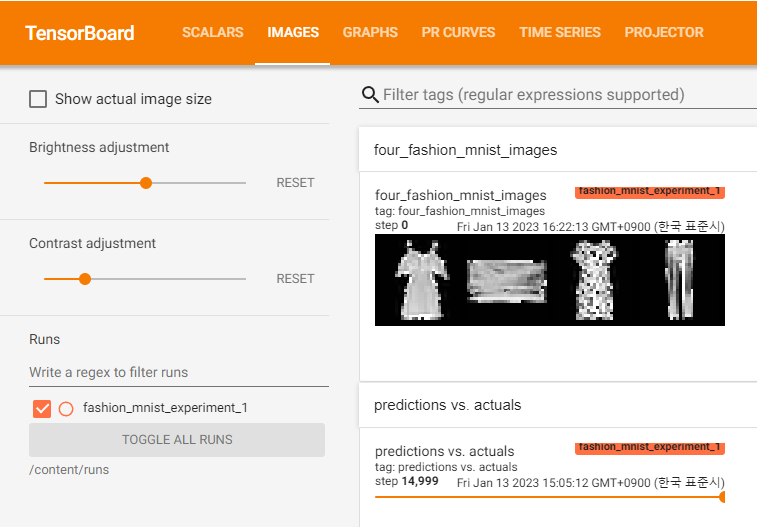Enable Show actual image size checkbox
The image size is (757, 527).
click(38, 99)
